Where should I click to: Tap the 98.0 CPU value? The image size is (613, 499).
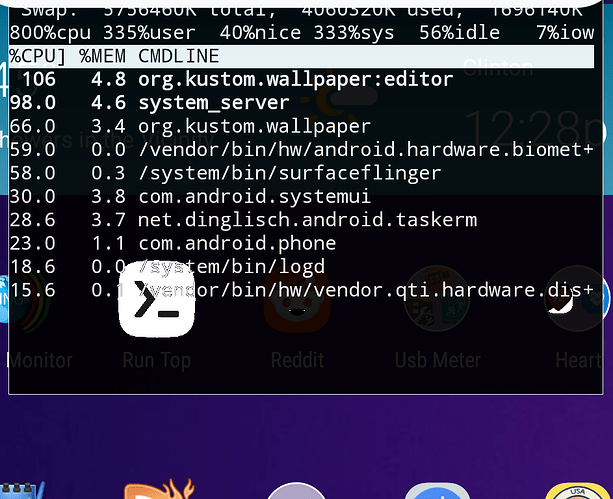32,103
